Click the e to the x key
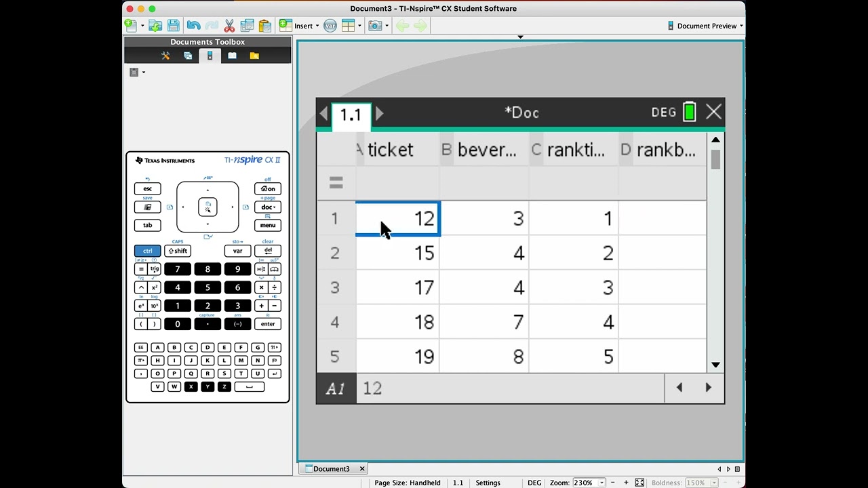 (141, 306)
